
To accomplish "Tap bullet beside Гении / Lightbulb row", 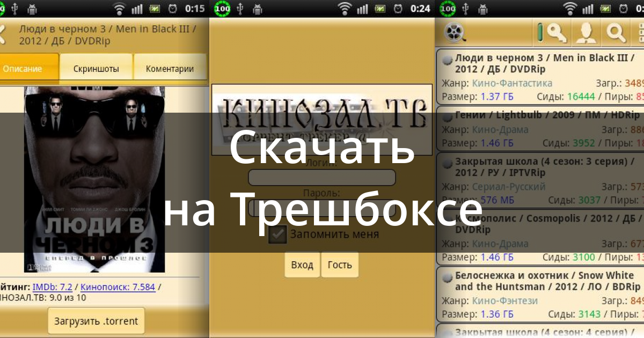I will click(x=447, y=116).
